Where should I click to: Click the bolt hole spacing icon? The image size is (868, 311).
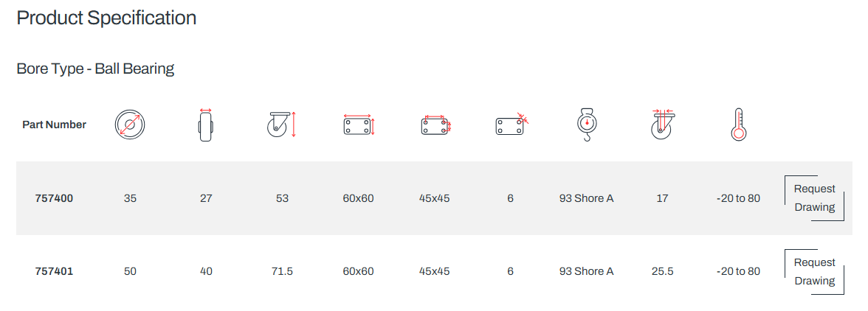click(435, 125)
